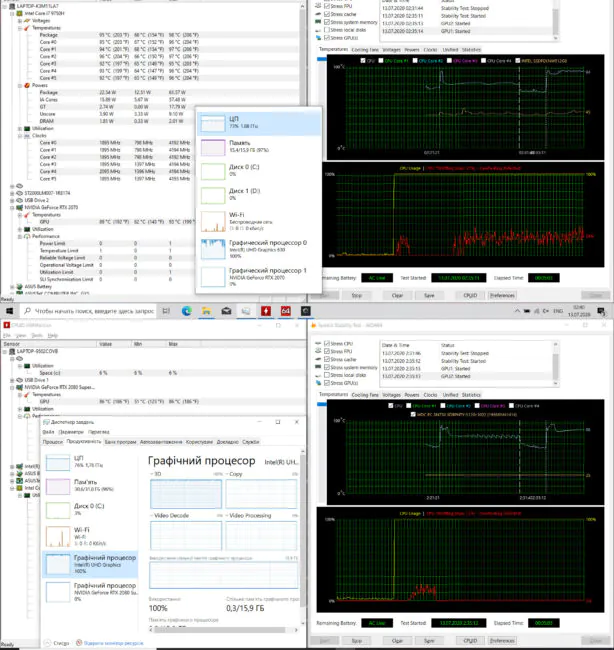Open the Windows Start menu
This screenshot has height=650, width=614.
(9, 311)
